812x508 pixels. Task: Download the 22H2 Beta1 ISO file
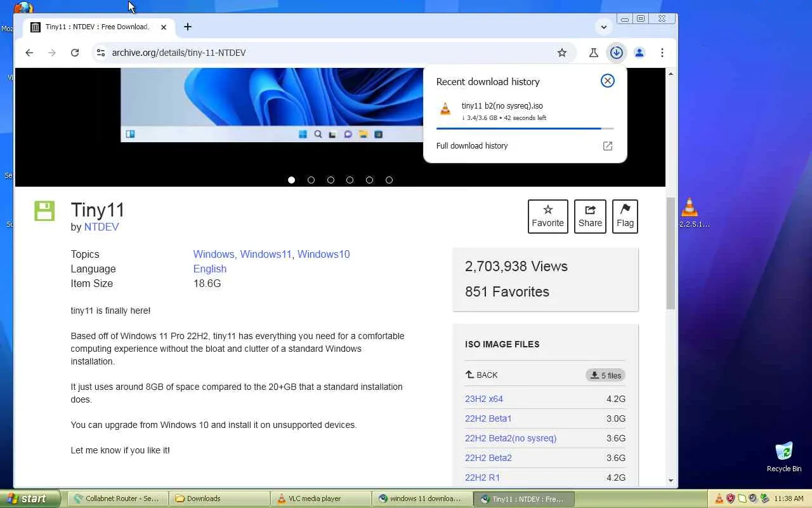[488, 418]
